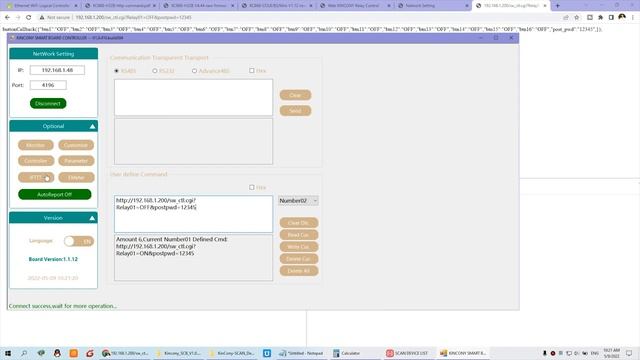Open the notification center icon
640x360 pixels.
pos(629,353)
